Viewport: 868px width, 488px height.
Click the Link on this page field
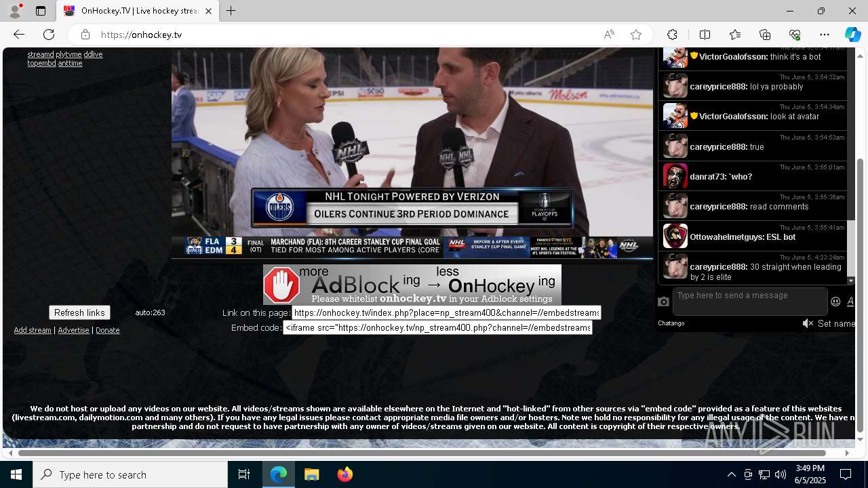(446, 312)
